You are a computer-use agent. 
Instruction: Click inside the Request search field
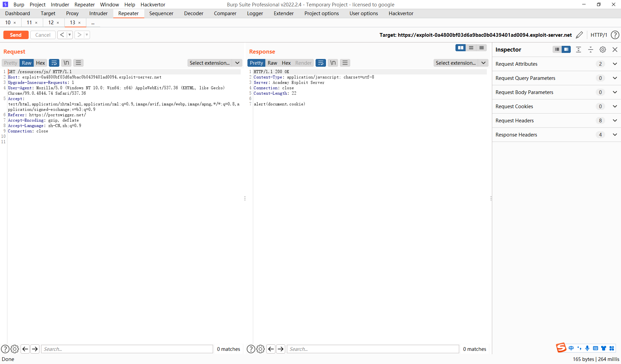(x=127, y=349)
